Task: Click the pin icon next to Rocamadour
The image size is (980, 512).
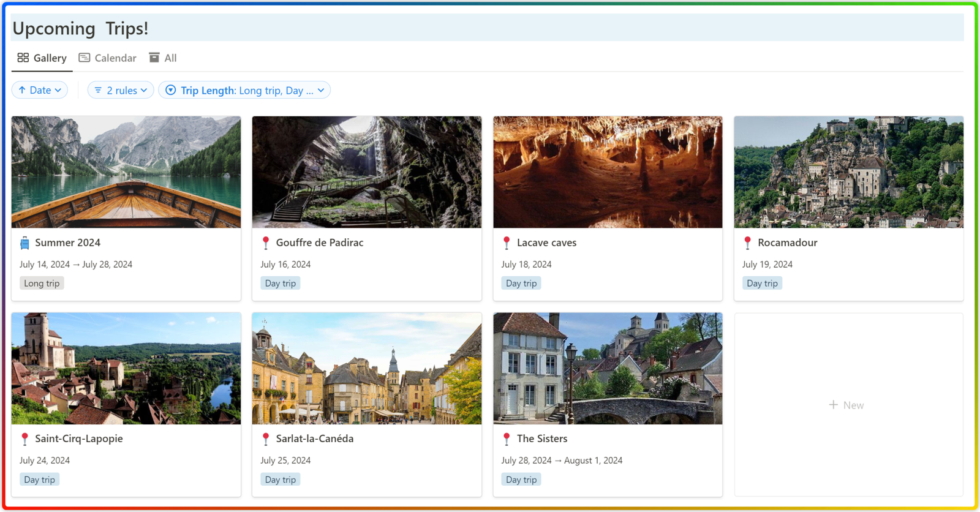Action: (747, 243)
